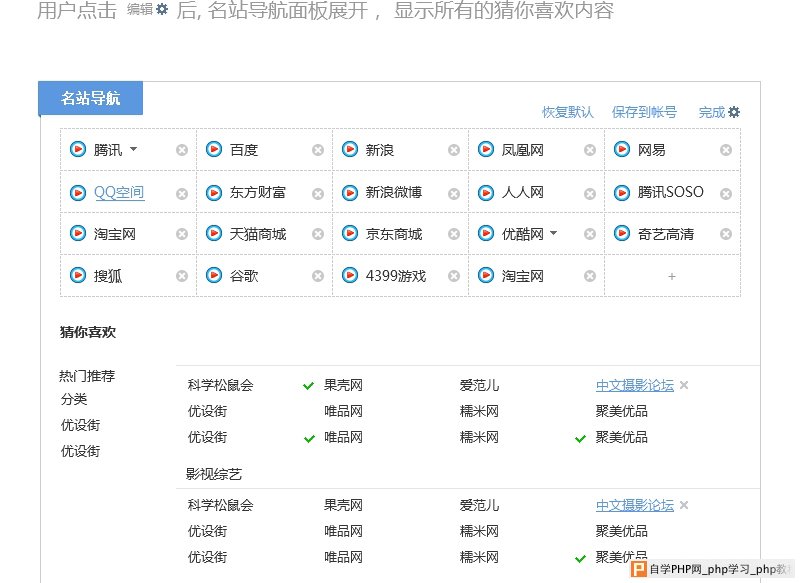Click the play icon next to 网易
This screenshot has width=800, height=583.
coord(621,149)
